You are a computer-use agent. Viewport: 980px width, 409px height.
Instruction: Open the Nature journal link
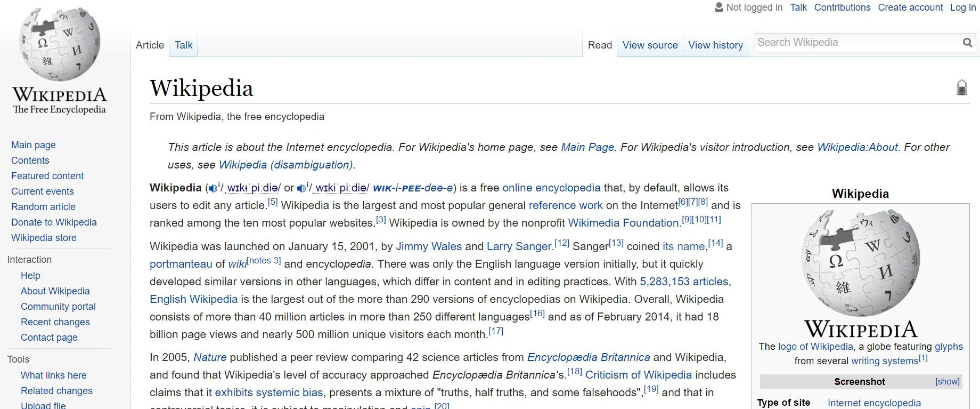[x=210, y=357]
